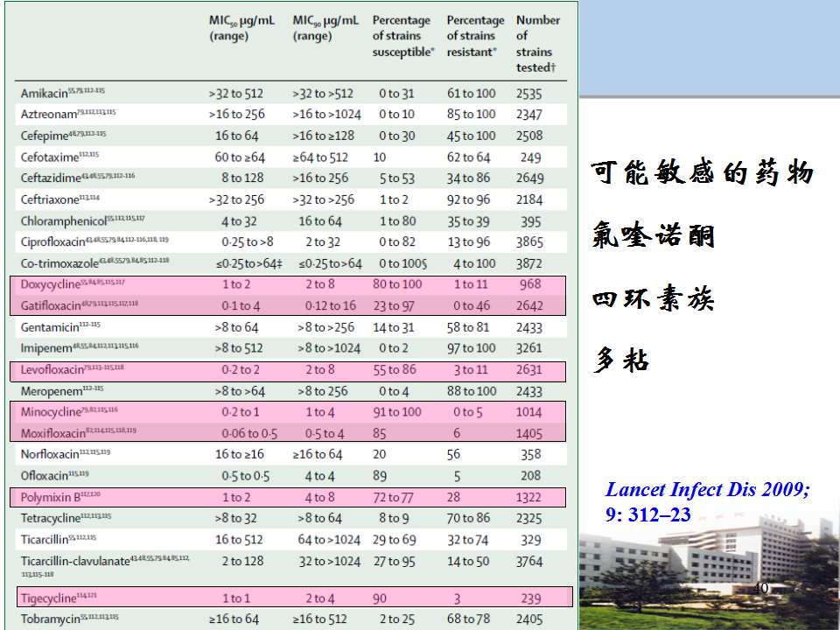Select Ofloxacin's susceptible value 89

coord(380,476)
